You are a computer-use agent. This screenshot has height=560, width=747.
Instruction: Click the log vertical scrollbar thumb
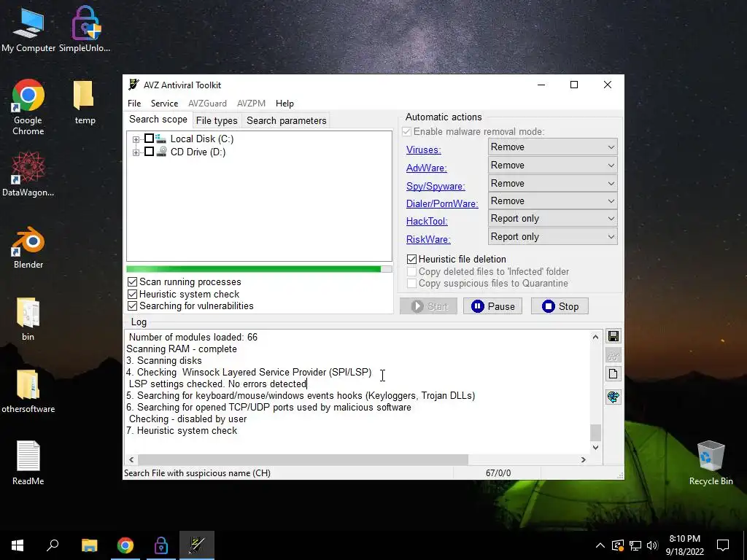pos(595,432)
